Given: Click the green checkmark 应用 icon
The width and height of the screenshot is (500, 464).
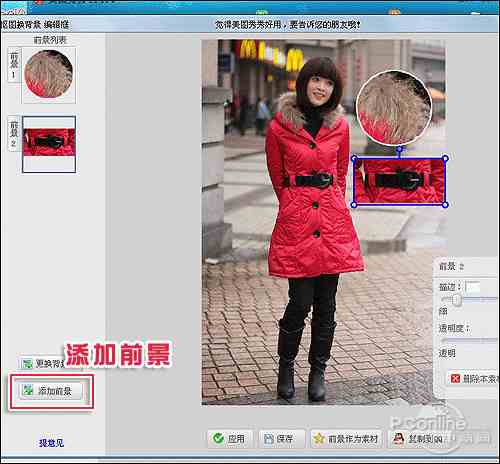Looking at the screenshot, I should pyautogui.click(x=218, y=438).
